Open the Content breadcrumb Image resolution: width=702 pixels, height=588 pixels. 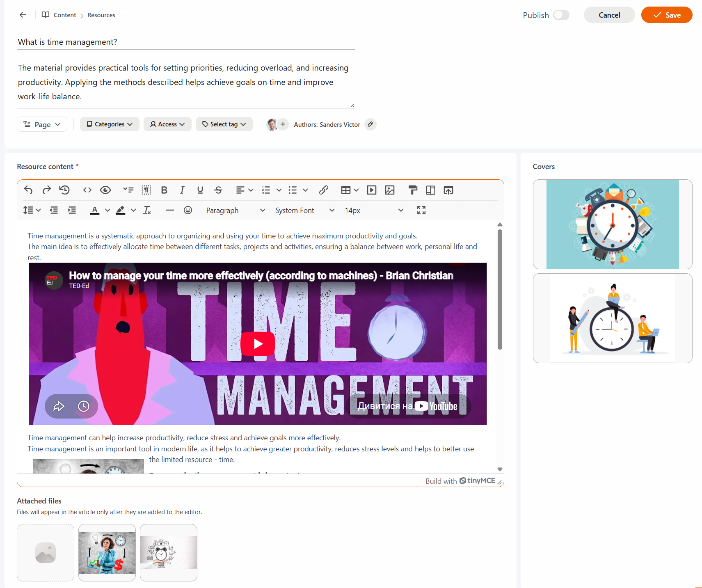coord(65,15)
